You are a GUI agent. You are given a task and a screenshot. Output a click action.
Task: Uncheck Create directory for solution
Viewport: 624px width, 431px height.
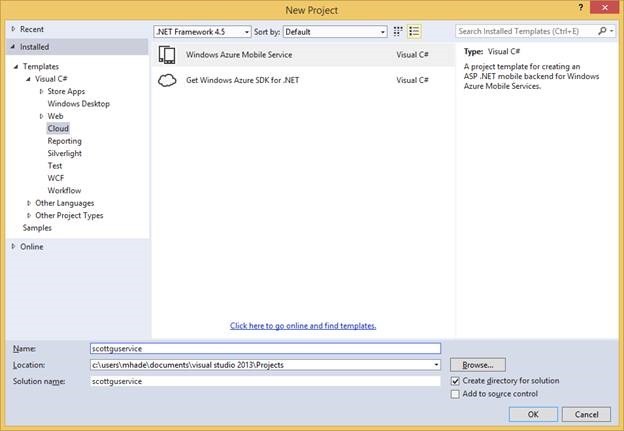click(456, 381)
